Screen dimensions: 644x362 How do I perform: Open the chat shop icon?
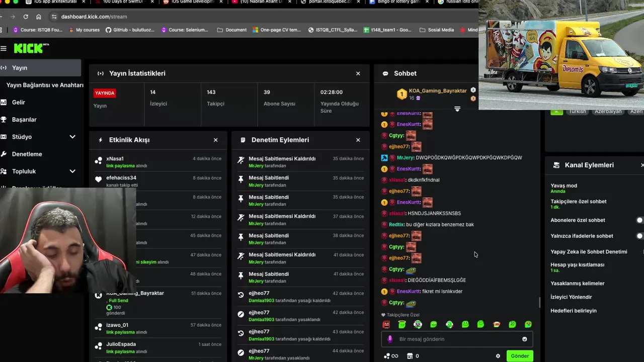coord(410,356)
